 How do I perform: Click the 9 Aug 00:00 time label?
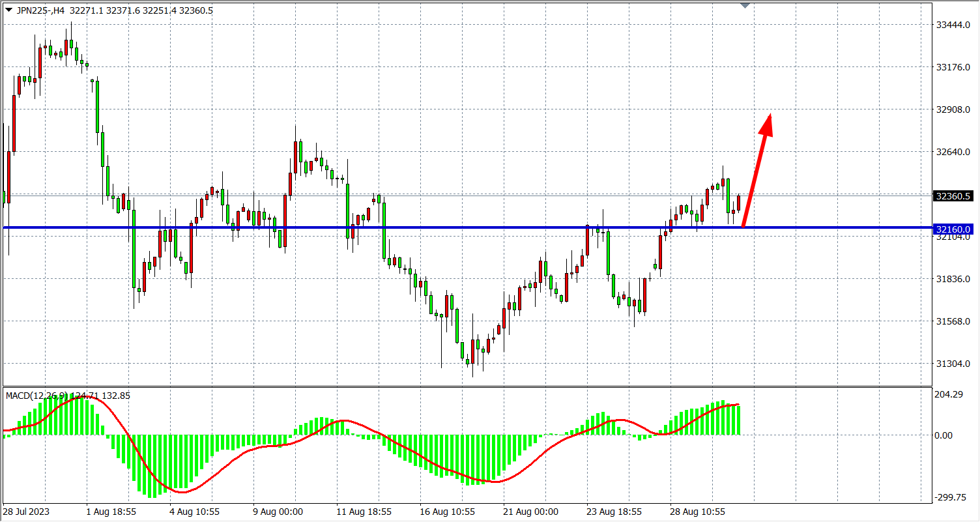click(x=278, y=512)
